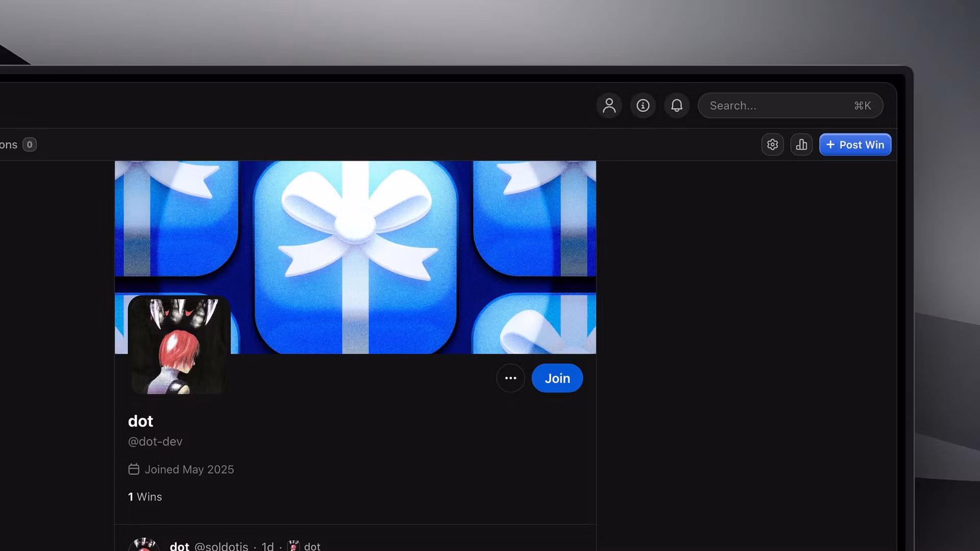980x551 pixels.
Task: Click the info icon in the header
Action: point(643,106)
